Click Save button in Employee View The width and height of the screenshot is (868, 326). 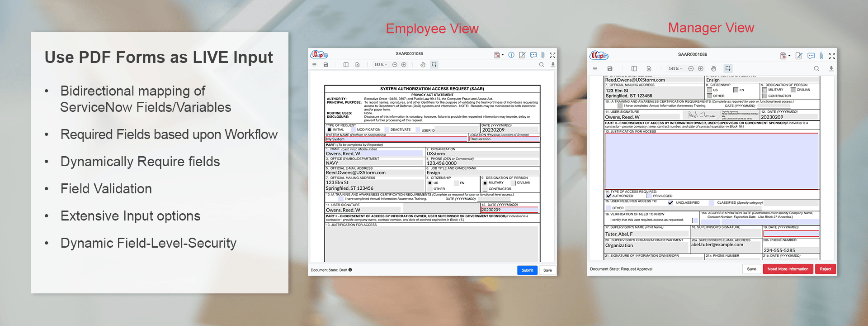(x=547, y=270)
